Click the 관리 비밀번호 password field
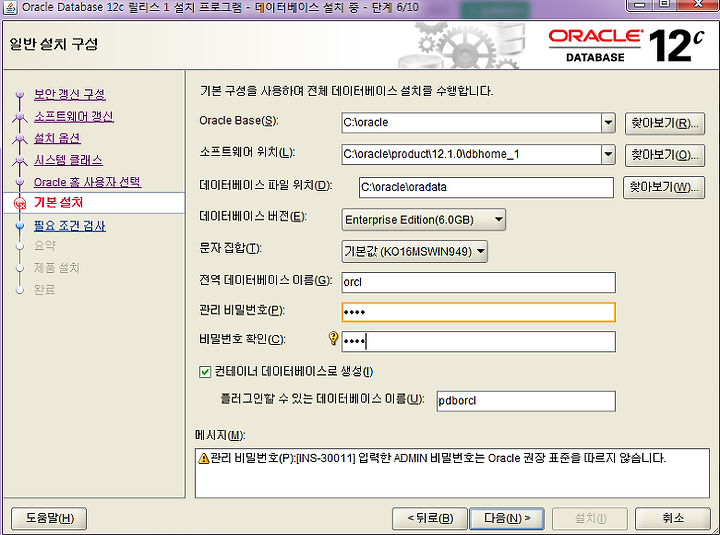 (x=478, y=312)
